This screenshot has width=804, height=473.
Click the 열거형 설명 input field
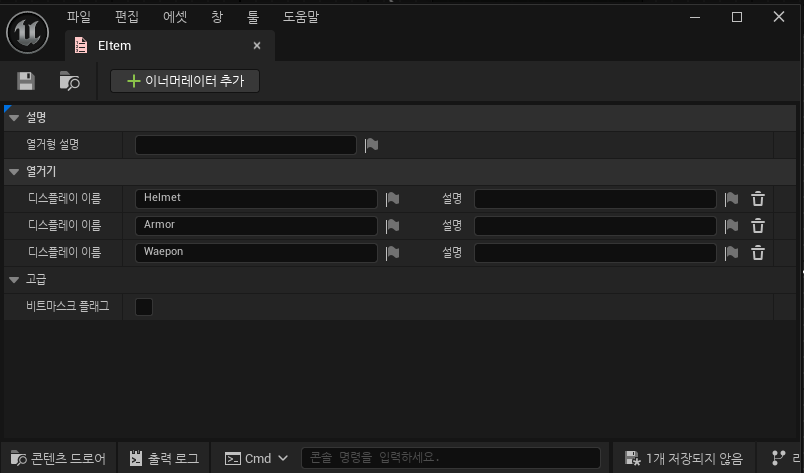[x=246, y=145]
